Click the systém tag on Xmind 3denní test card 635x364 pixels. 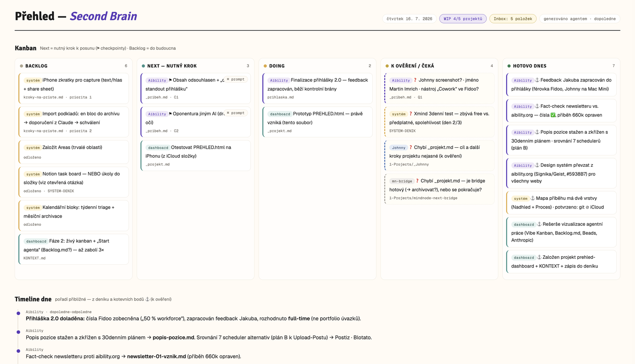(399, 114)
